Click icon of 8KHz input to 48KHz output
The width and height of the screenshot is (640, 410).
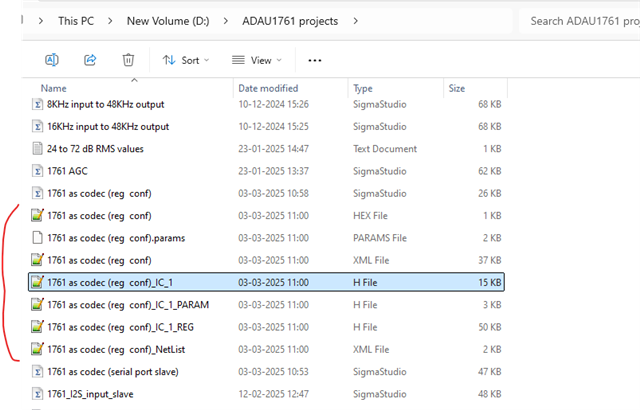point(37,104)
